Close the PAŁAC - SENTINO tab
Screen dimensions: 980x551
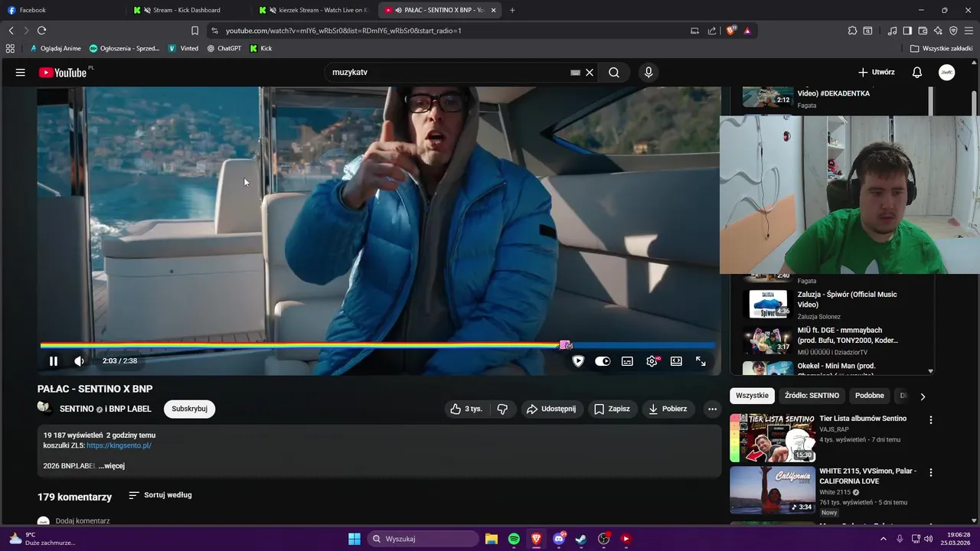494,10
